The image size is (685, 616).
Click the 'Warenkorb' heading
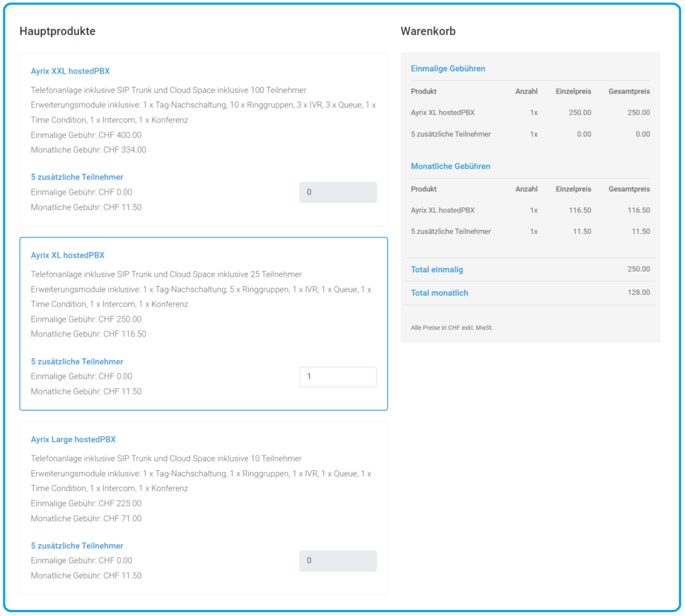(x=428, y=31)
